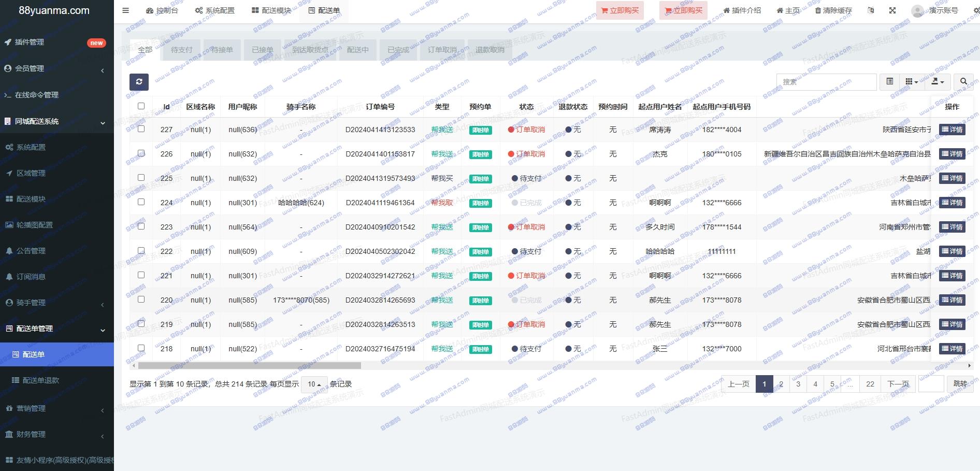Focus the 搜索 search input field
980x471 pixels.
(826, 82)
